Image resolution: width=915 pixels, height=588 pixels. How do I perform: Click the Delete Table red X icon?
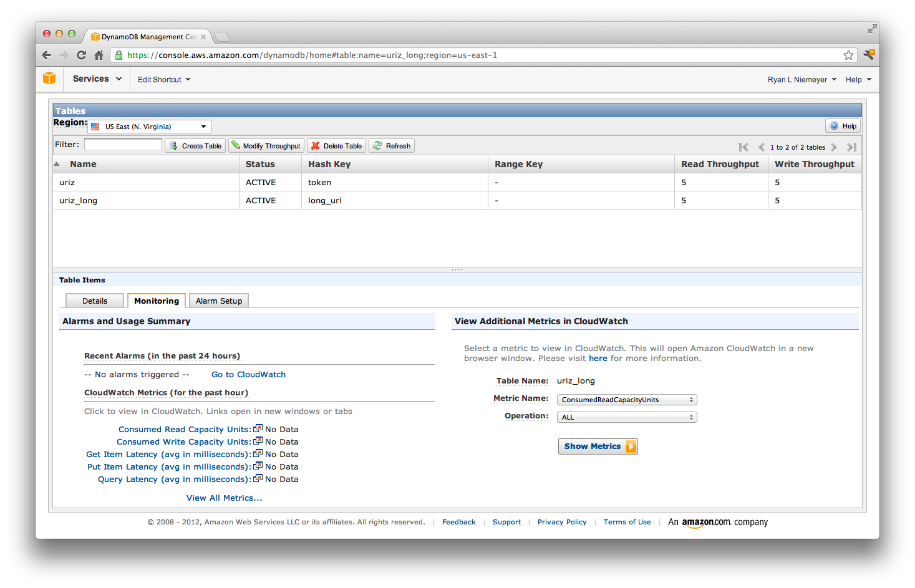point(315,145)
